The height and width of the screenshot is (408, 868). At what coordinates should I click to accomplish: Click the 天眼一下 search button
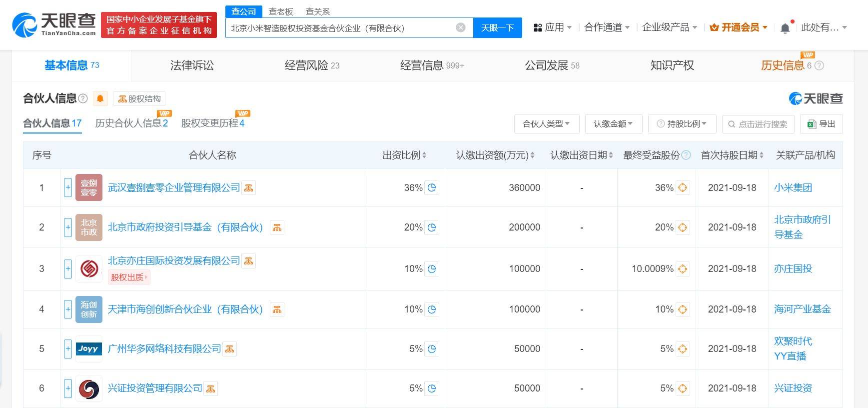(497, 28)
